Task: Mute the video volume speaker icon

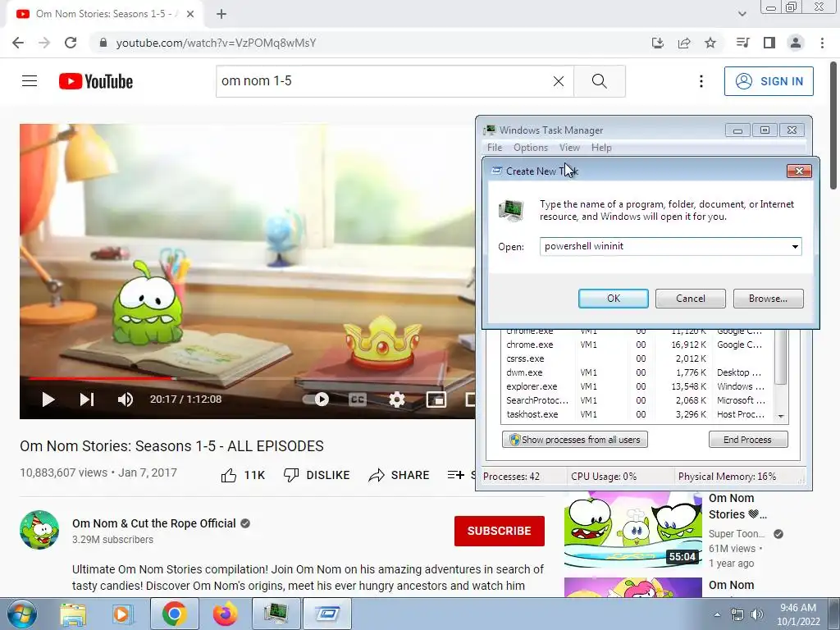Action: coord(126,399)
